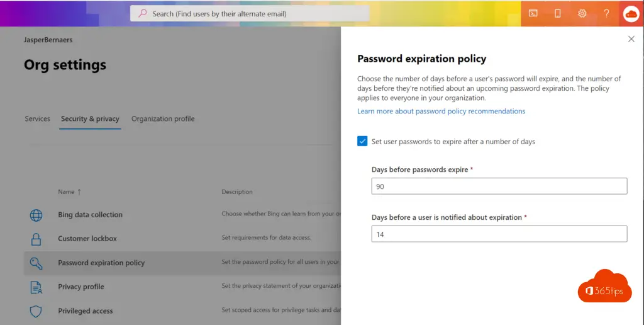Viewport: 644px width, 325px height.
Task: Switch to the Services tab
Action: (x=37, y=119)
